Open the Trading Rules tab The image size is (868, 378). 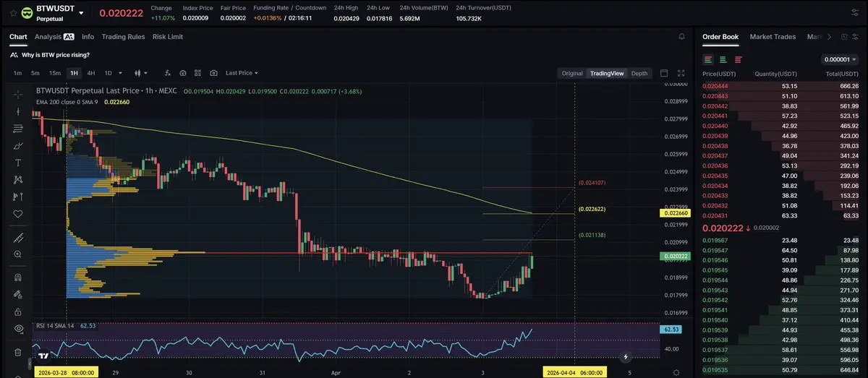(x=123, y=37)
